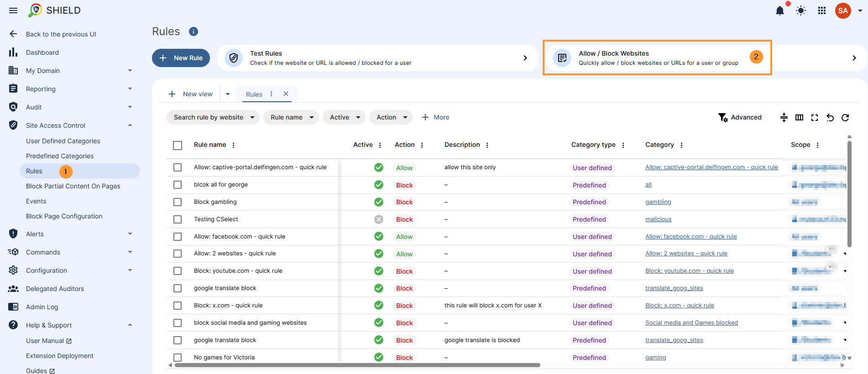The image size is (868, 374).
Task: Click the Test Rules shield icon
Action: [234, 58]
